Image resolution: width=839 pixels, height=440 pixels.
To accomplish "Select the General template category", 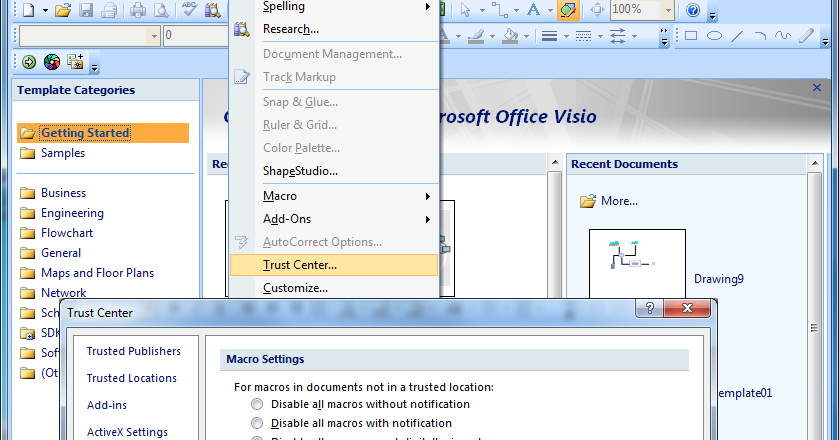I will [x=50, y=253].
